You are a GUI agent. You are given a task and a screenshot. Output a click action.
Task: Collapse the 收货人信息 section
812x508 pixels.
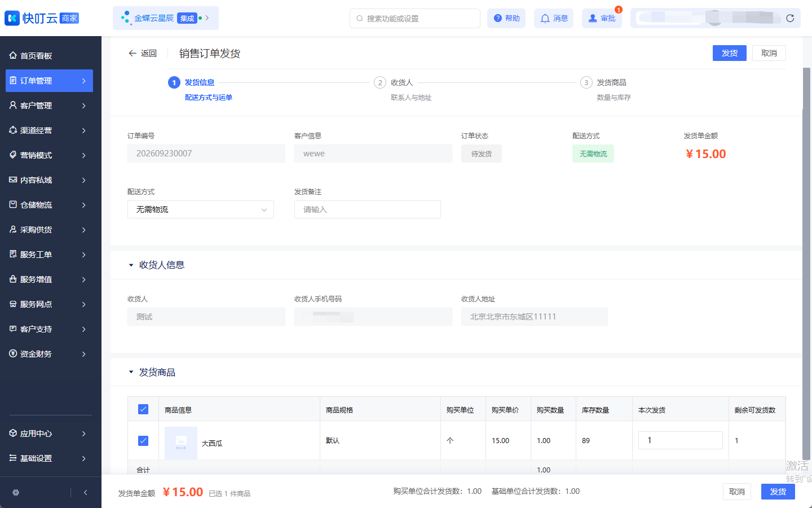[131, 265]
